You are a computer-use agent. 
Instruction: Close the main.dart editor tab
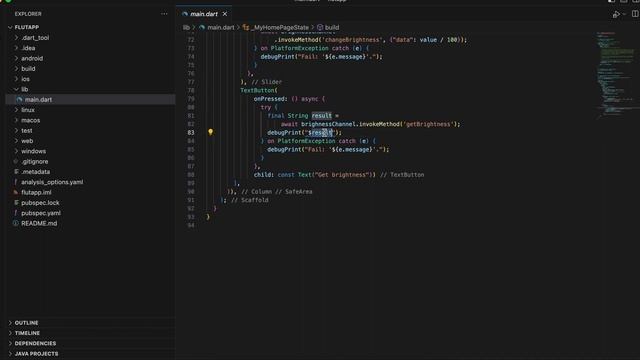(225, 14)
